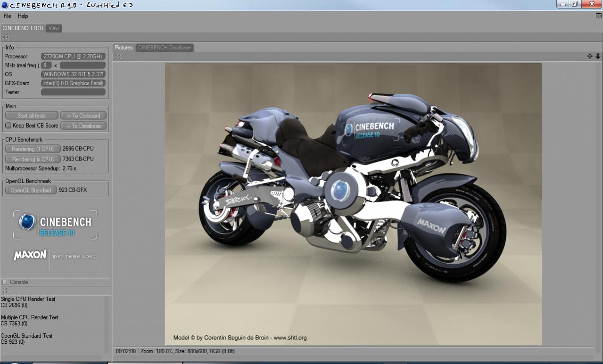Image resolution: width=603 pixels, height=364 pixels.
Task: Click the Single CPU Render Test console line
Action: coord(28,299)
